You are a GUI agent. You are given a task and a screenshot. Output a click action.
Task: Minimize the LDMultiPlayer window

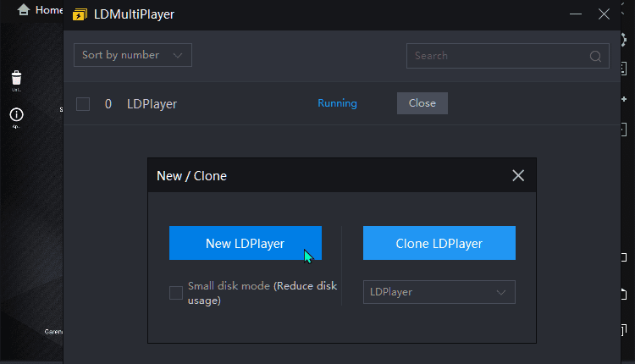[576, 14]
